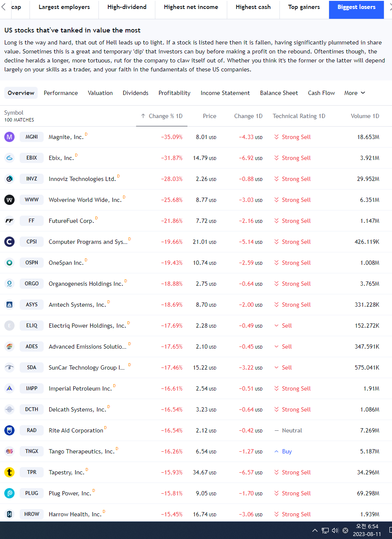Open Imperial Petroleum Inc. company link
This screenshot has height=539, width=392.
(x=80, y=389)
